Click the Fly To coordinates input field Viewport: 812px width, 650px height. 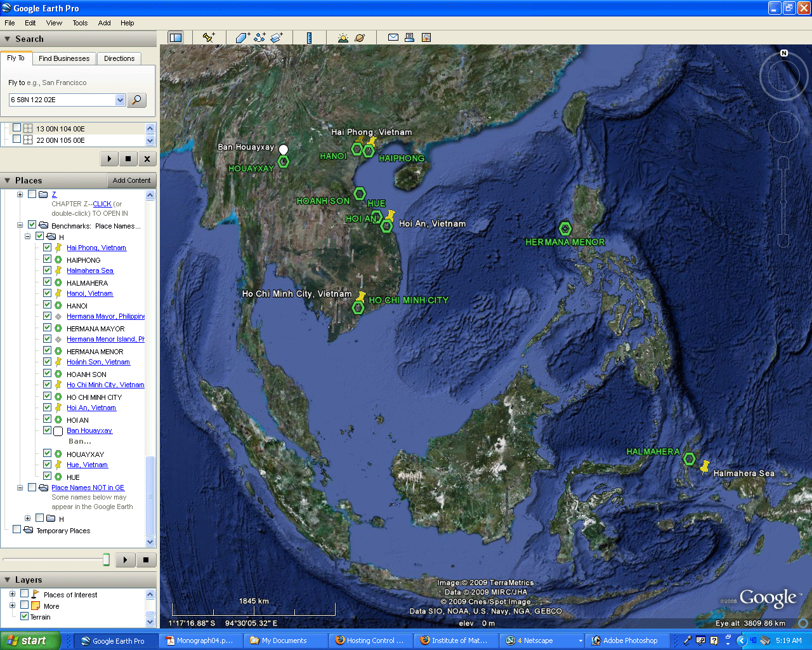tap(62, 100)
